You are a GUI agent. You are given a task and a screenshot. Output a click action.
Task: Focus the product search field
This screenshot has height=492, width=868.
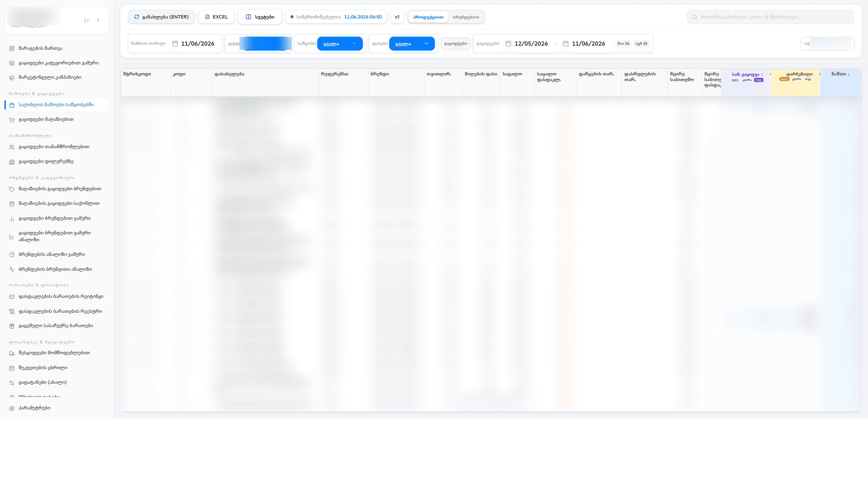tap(770, 17)
